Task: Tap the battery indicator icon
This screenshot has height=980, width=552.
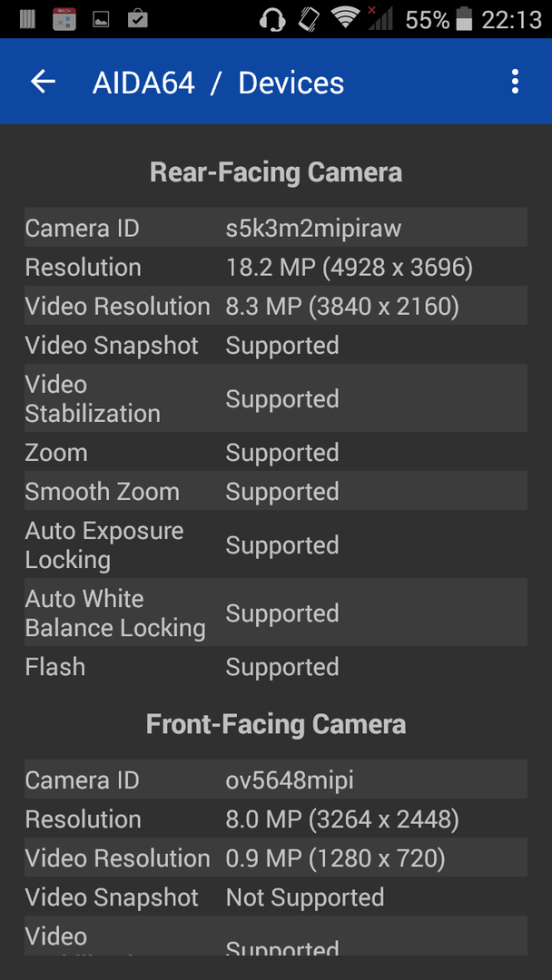Action: (464, 19)
